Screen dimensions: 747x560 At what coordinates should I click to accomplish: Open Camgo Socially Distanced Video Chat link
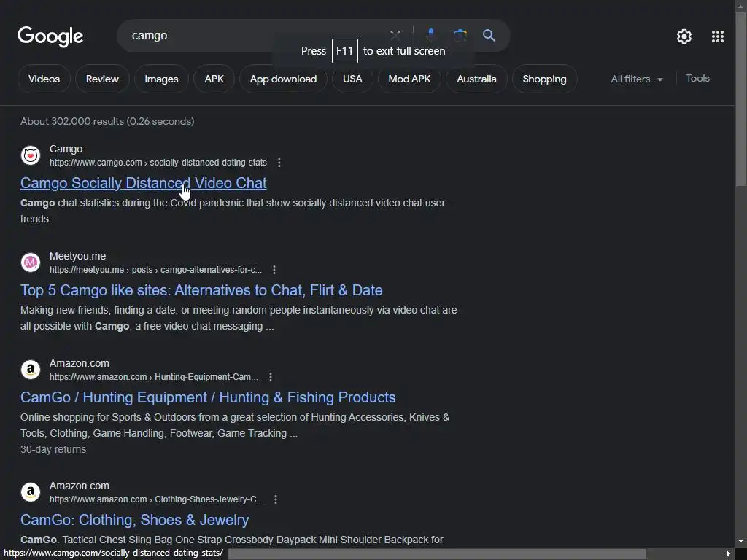click(x=144, y=183)
